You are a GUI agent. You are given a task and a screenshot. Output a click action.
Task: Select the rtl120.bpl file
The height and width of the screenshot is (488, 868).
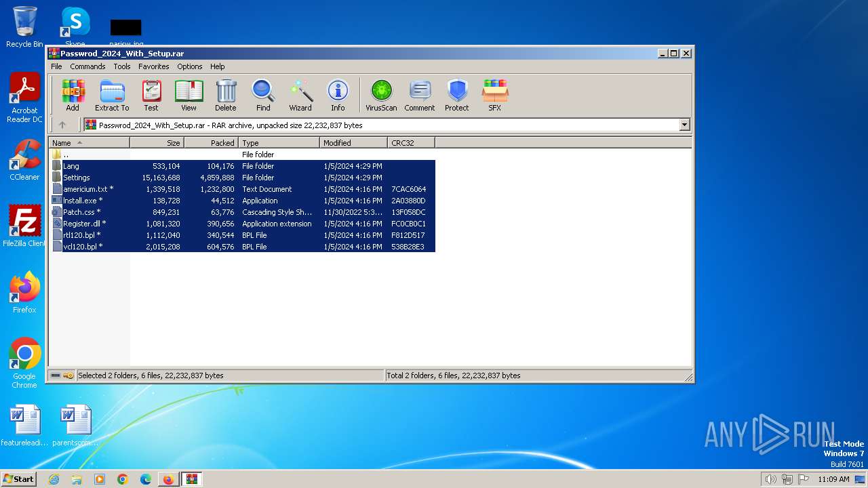pyautogui.click(x=242, y=235)
